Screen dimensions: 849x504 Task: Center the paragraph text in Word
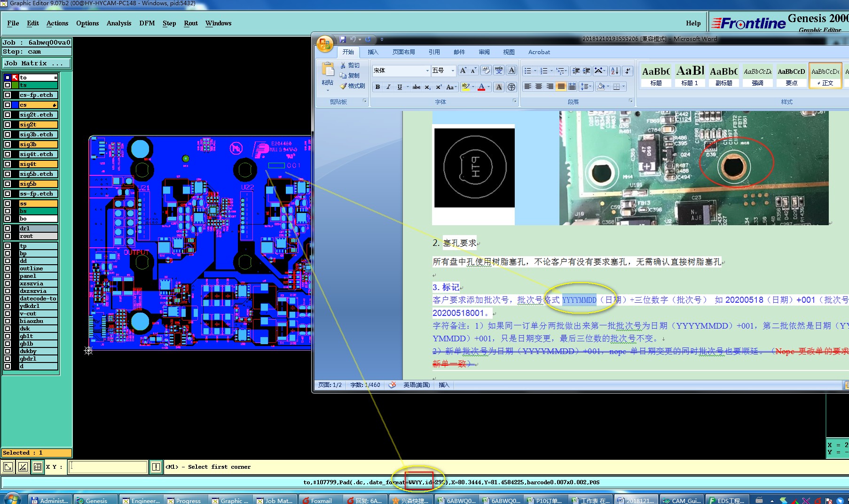(x=539, y=87)
